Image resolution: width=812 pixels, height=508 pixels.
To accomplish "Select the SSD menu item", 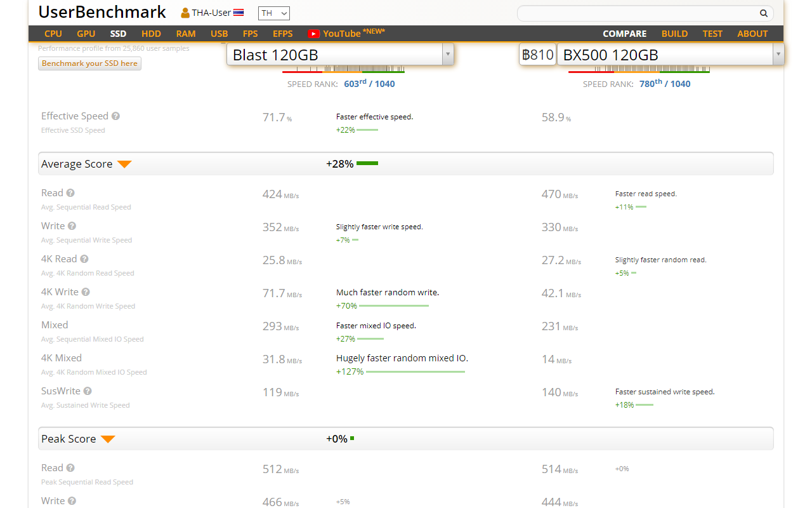I will pyautogui.click(x=118, y=34).
